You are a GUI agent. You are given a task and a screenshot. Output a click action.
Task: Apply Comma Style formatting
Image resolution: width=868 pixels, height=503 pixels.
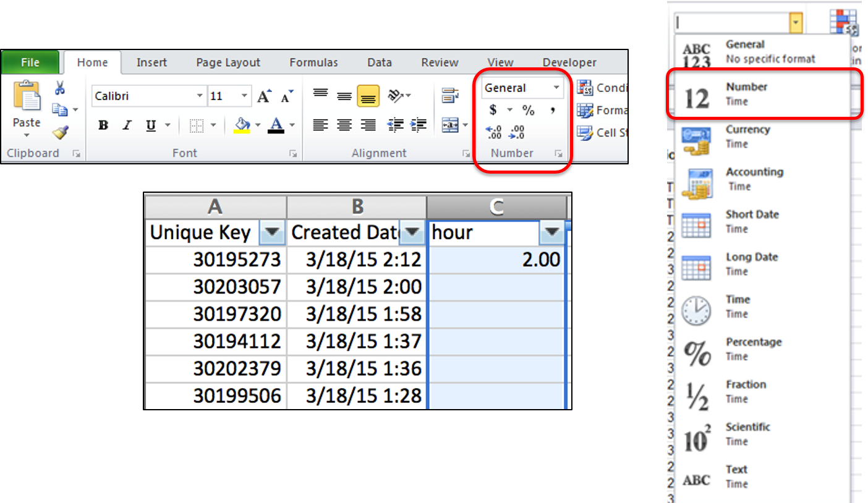pyautogui.click(x=552, y=110)
